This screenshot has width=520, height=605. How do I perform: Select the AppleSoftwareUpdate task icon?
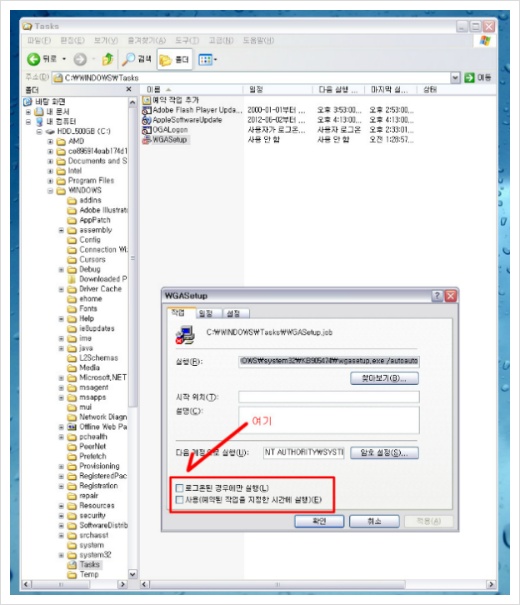pyautogui.click(x=146, y=120)
